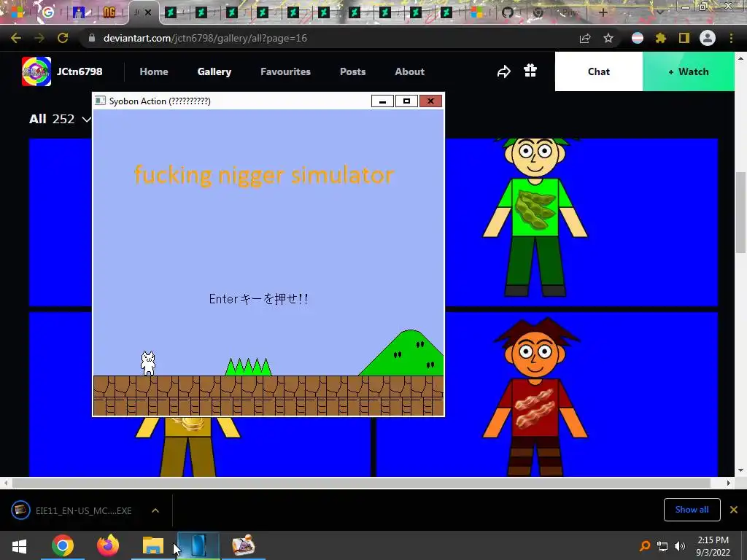The height and width of the screenshot is (560, 747).
Task: Click the Enter key prompt text in game
Action: 259,298
